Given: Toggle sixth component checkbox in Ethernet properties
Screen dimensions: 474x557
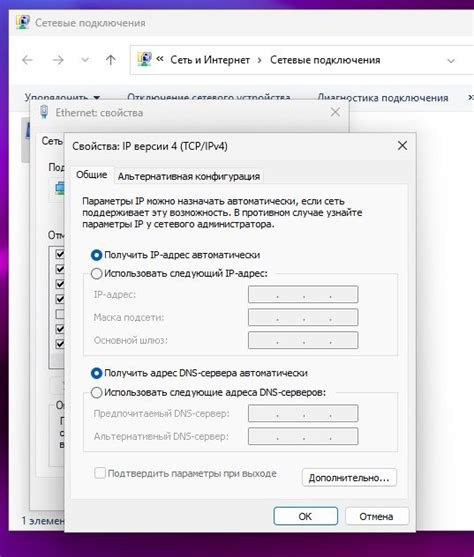Looking at the screenshot, I should coord(60,329).
